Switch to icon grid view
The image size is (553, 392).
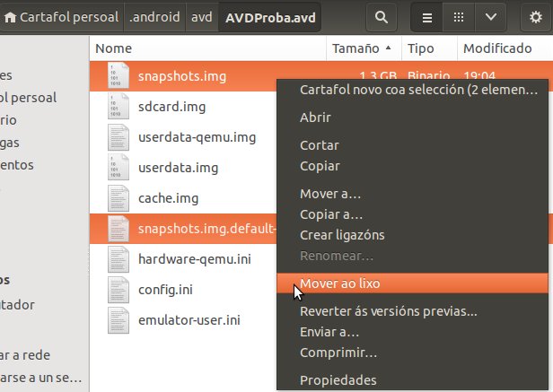coord(459,17)
